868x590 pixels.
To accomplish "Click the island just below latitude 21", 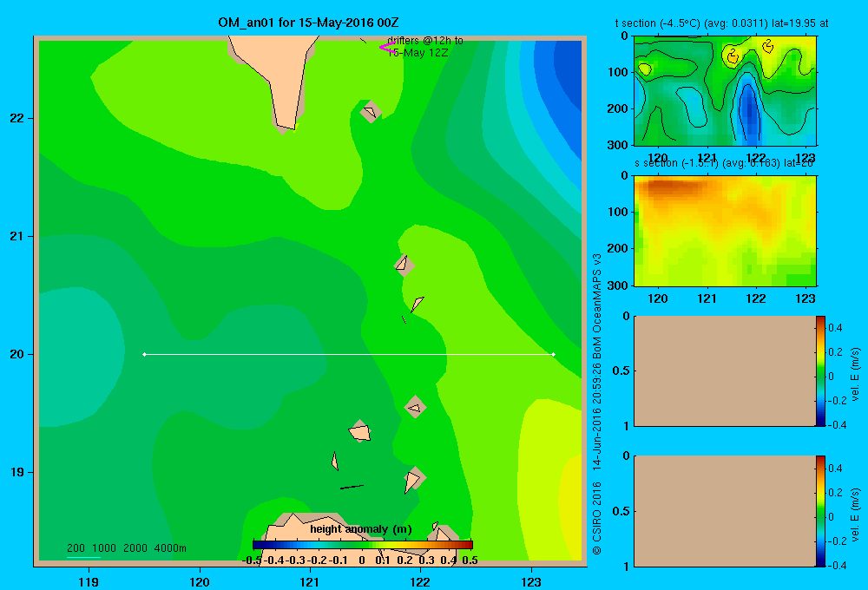I will pos(404,265).
